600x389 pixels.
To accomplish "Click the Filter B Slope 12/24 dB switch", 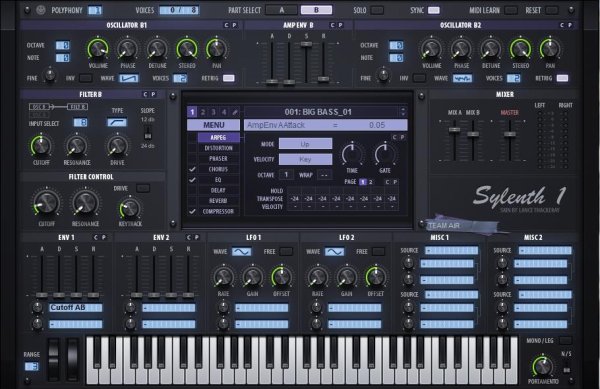I will (x=148, y=132).
